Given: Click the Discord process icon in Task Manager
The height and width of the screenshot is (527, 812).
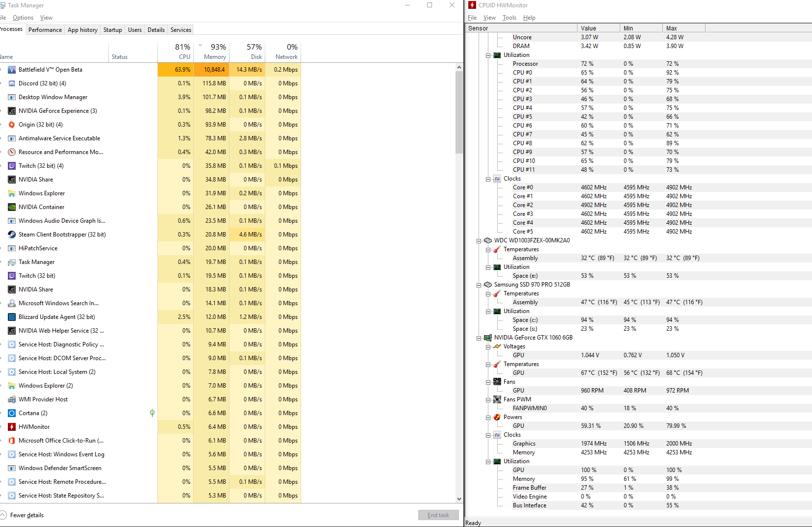Looking at the screenshot, I should (12, 83).
